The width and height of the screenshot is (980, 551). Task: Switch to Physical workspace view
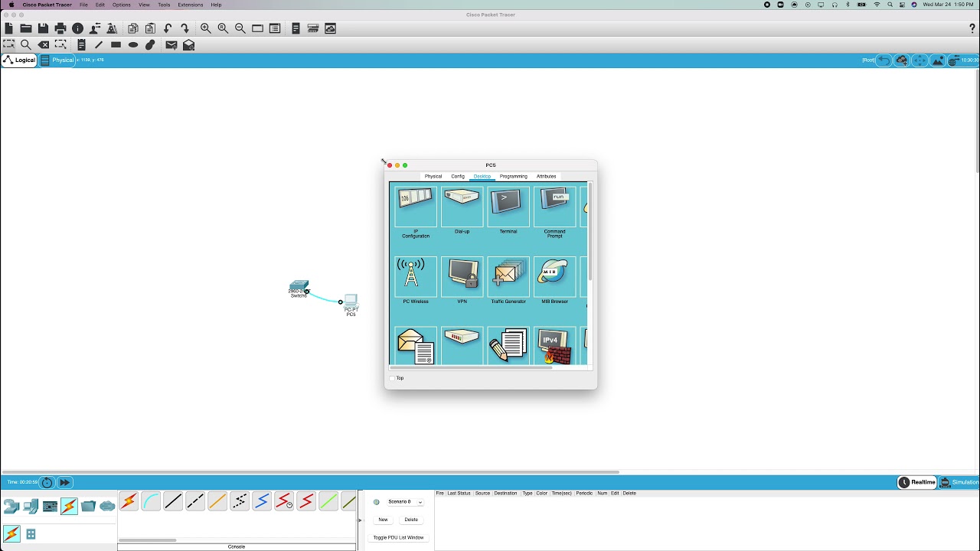click(57, 60)
